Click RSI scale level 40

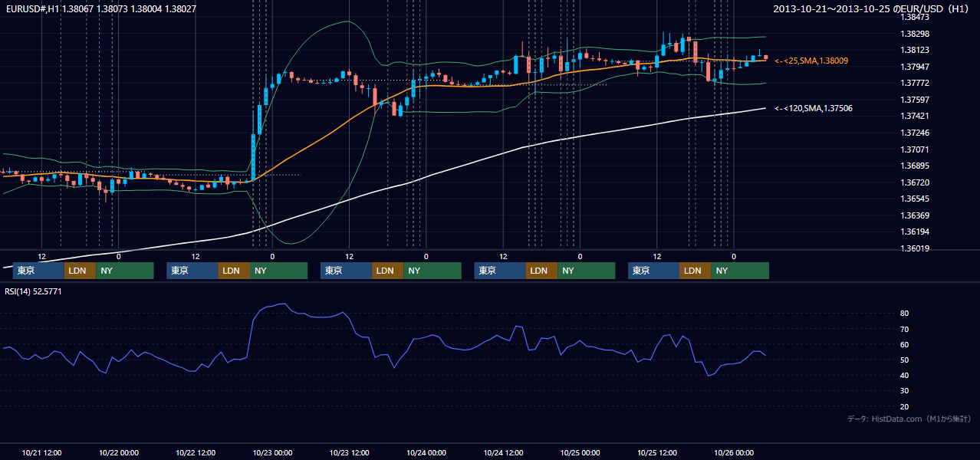(905, 375)
